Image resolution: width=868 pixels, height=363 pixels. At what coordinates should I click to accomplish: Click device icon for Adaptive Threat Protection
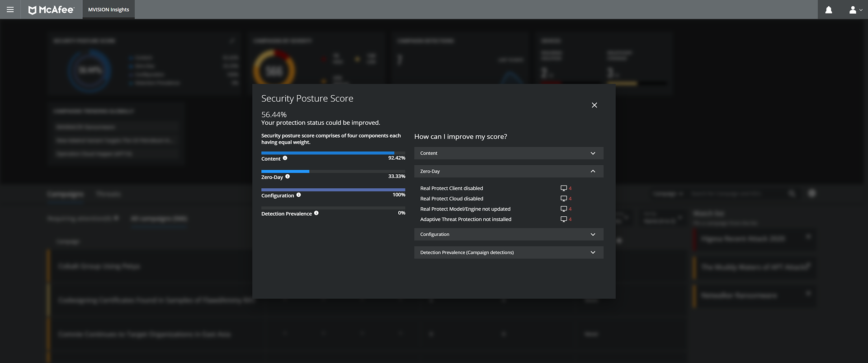[x=564, y=219]
